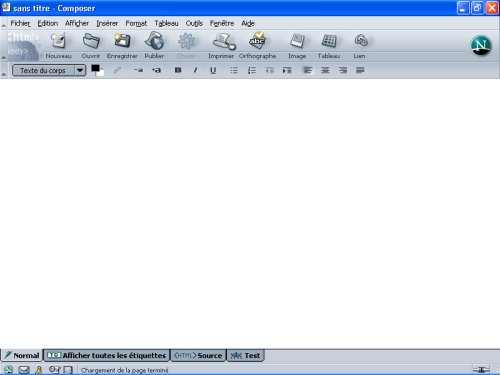Screen dimensions: 500x375
Task: Minimize the Composer window
Action: click(463, 8)
